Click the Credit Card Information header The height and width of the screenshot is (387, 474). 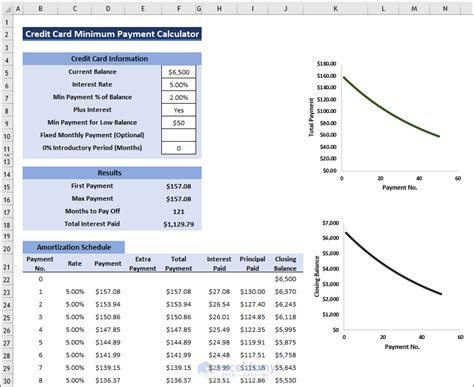click(x=112, y=59)
